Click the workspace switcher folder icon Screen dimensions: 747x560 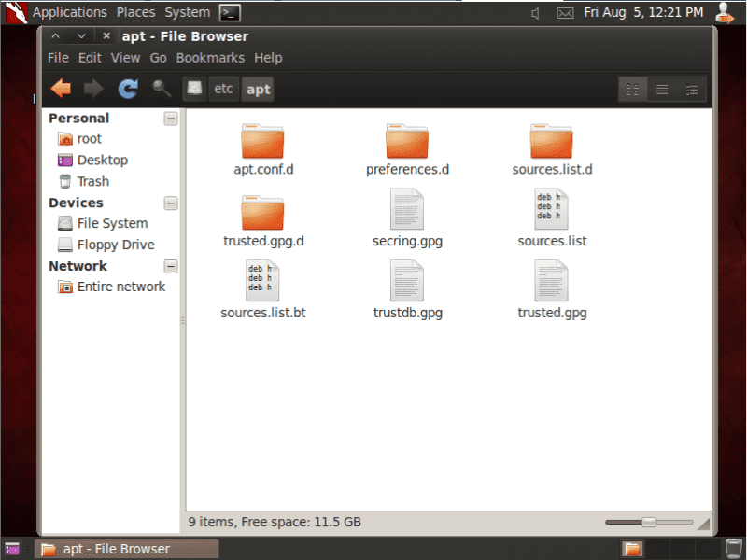tap(632, 549)
